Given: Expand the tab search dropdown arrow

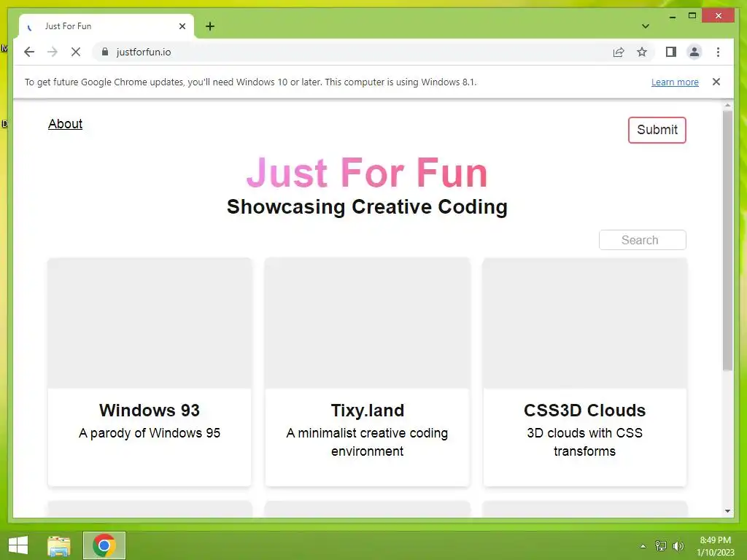Looking at the screenshot, I should [645, 26].
